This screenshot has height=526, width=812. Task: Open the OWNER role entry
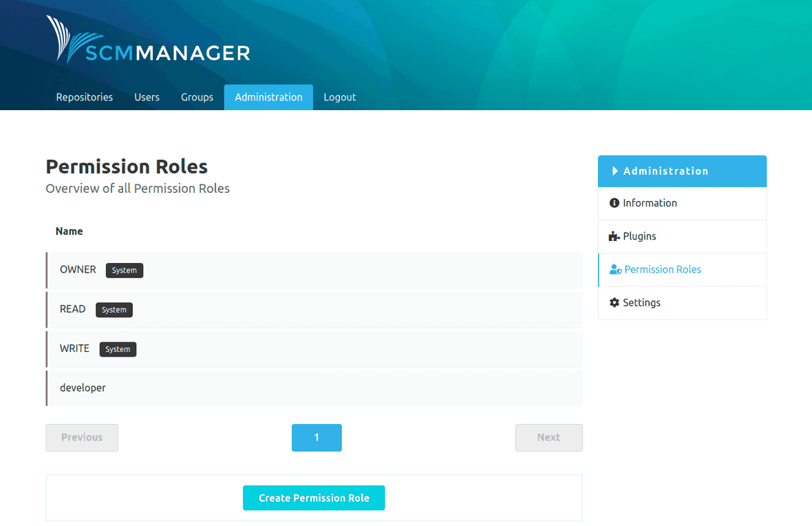pyautogui.click(x=77, y=269)
